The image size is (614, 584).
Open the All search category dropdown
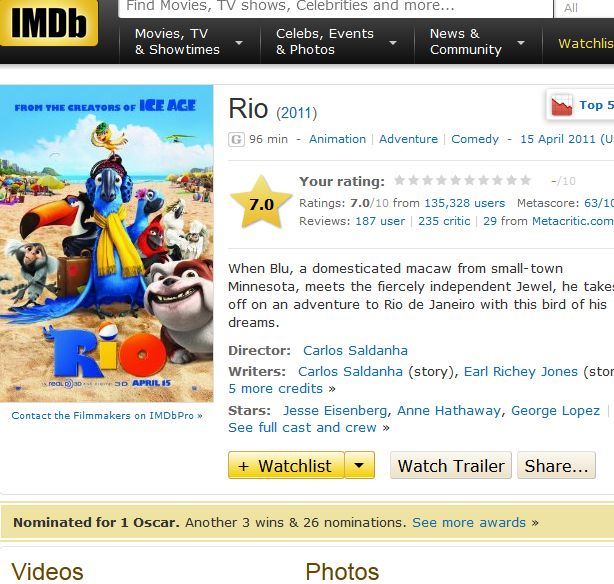click(x=584, y=9)
